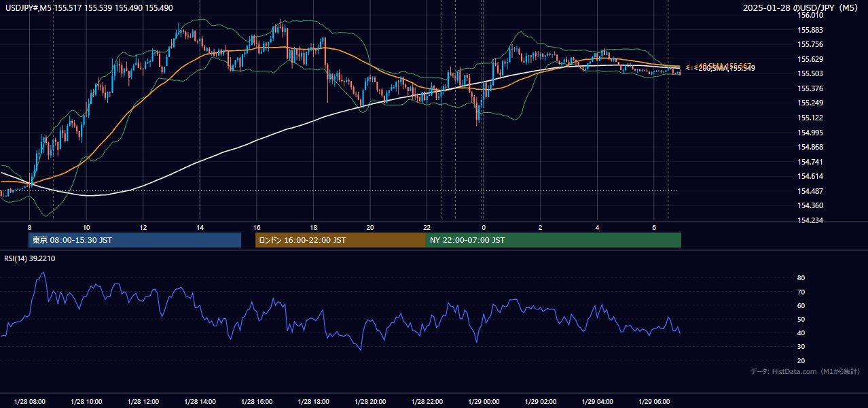Click the hour 18 tick label under price chart
This screenshot has width=868, height=408.
pyautogui.click(x=313, y=227)
